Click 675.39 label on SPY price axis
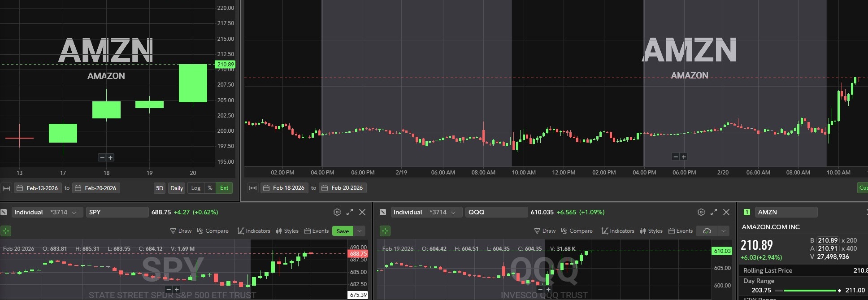 coord(358,295)
